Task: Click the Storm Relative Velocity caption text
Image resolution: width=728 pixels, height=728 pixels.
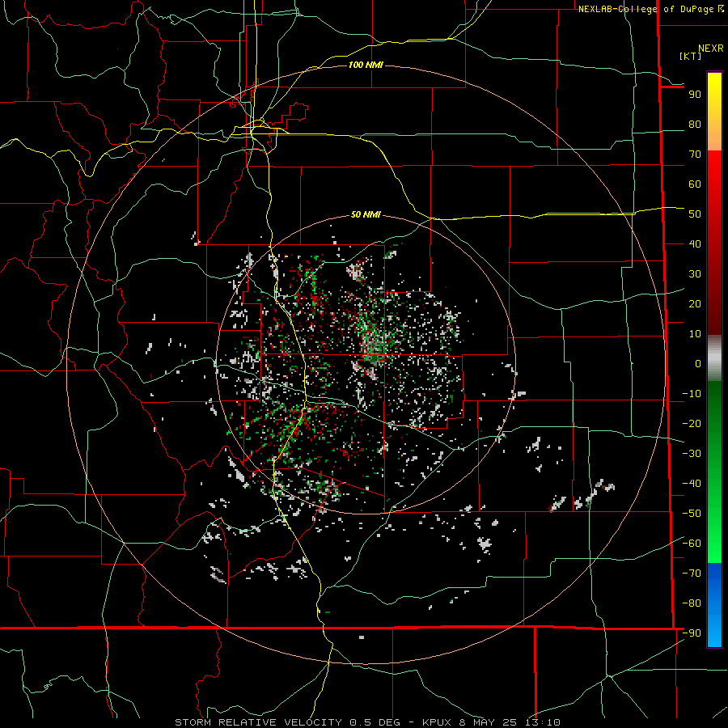Action: click(x=367, y=722)
